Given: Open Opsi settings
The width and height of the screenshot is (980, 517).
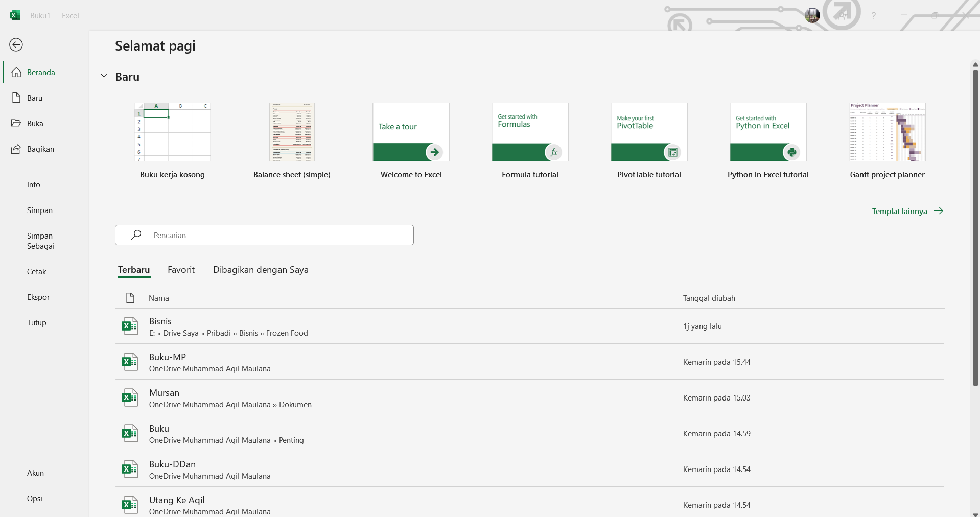Looking at the screenshot, I should click(45, 499).
